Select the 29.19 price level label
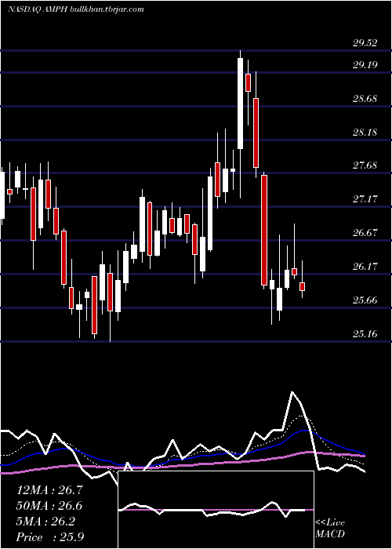This screenshot has height=549, width=392. pos(365,65)
